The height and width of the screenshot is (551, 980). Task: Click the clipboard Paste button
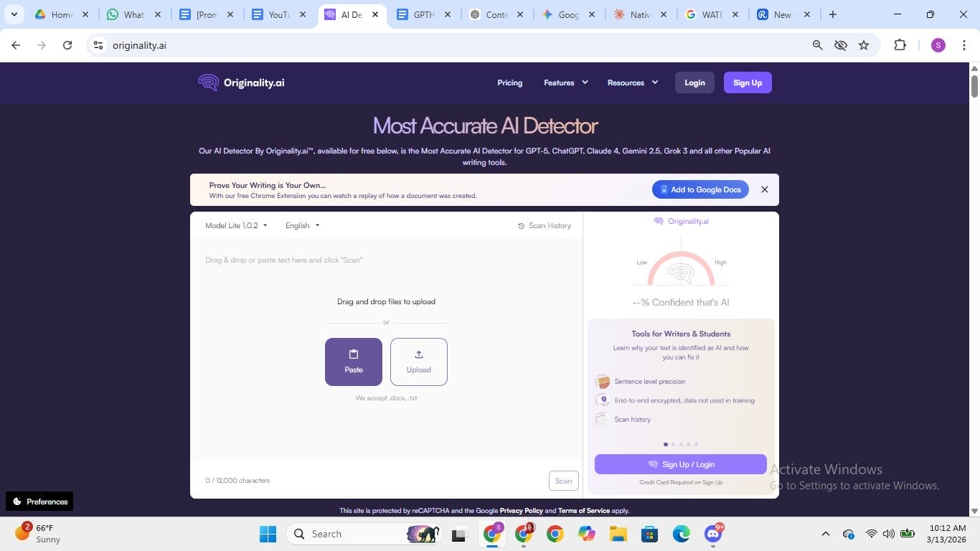point(354,362)
